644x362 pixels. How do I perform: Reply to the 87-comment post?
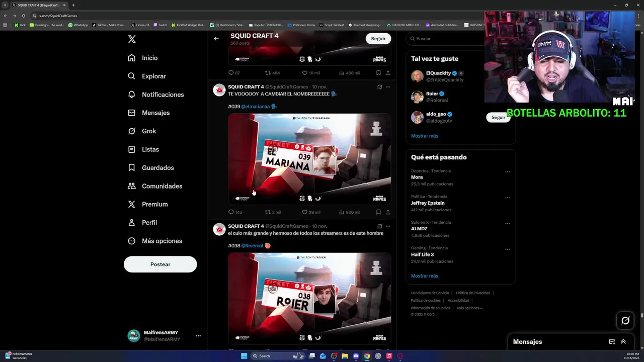coord(234,73)
